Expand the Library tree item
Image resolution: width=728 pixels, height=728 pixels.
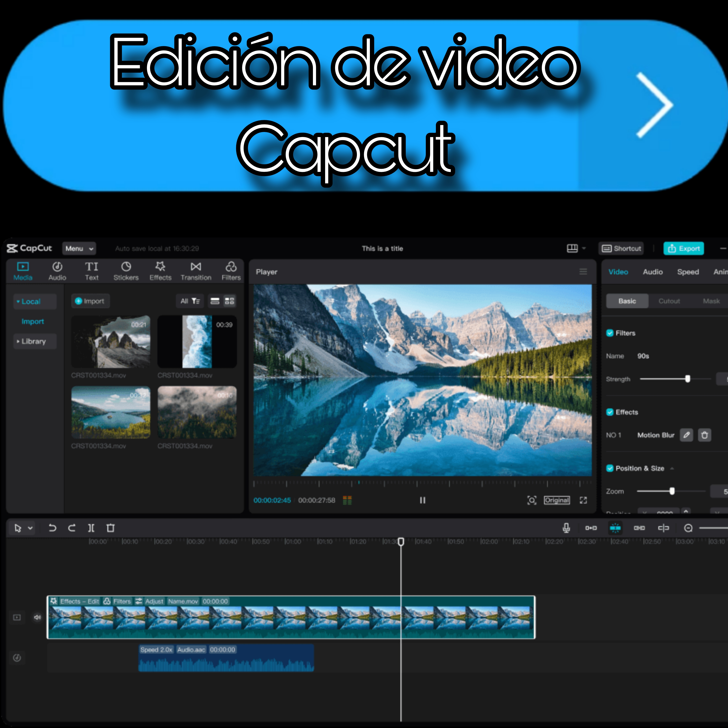click(33, 341)
